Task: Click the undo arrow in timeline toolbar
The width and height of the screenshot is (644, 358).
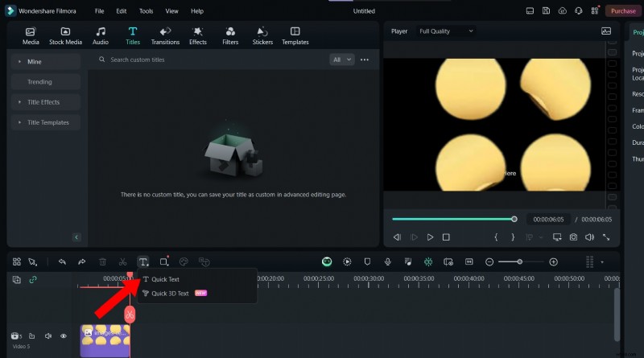Action: [x=62, y=261]
